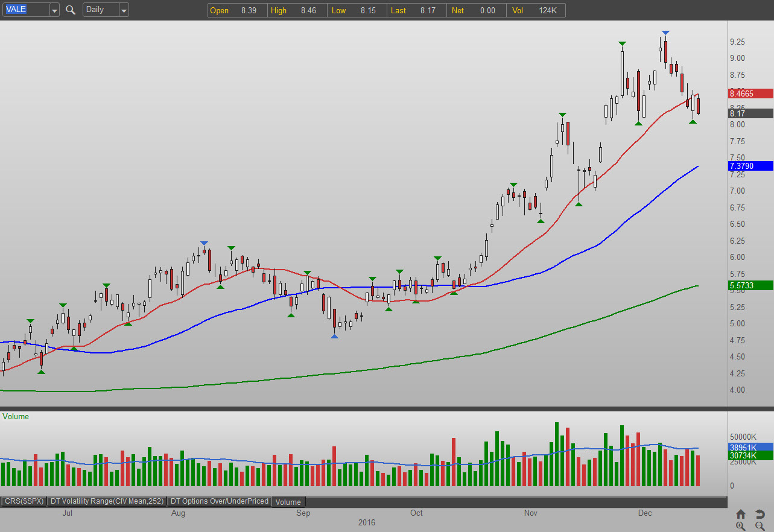This screenshot has height=532, width=774.
Task: Click the Vol value 124K
Action: point(548,10)
